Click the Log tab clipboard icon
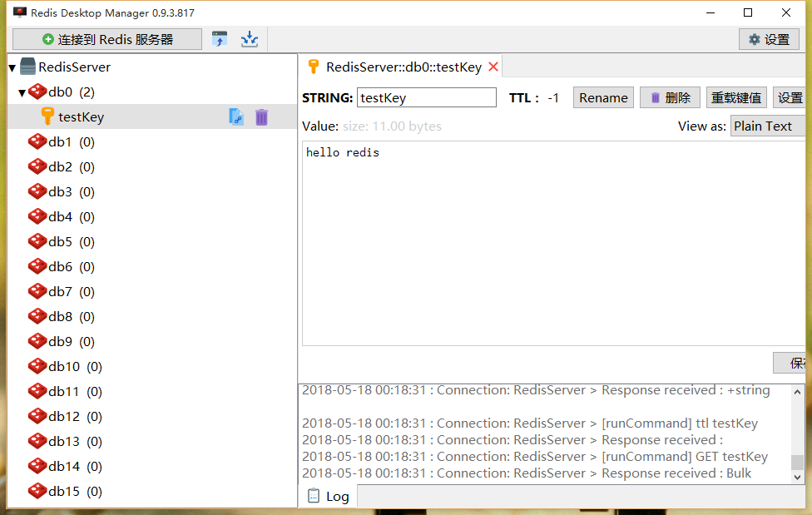The width and height of the screenshot is (812, 515). pyautogui.click(x=314, y=497)
